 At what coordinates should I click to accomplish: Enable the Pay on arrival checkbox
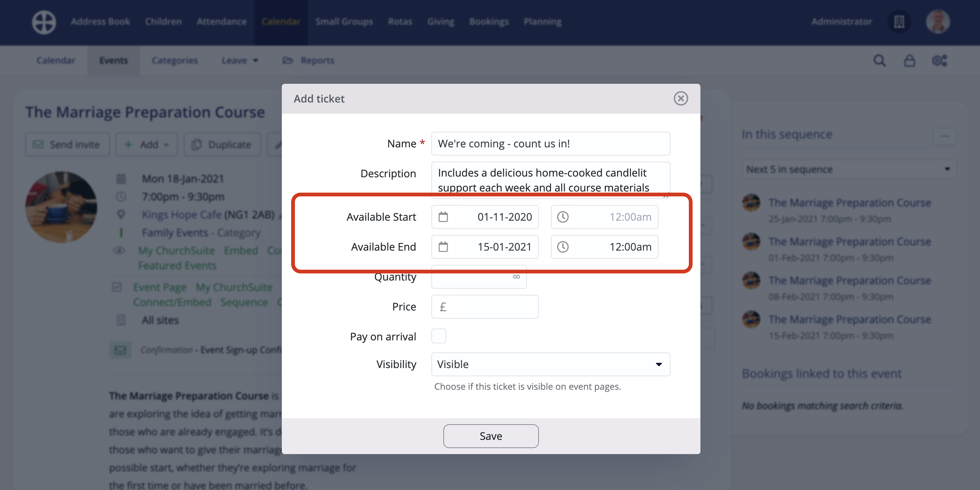pos(439,336)
